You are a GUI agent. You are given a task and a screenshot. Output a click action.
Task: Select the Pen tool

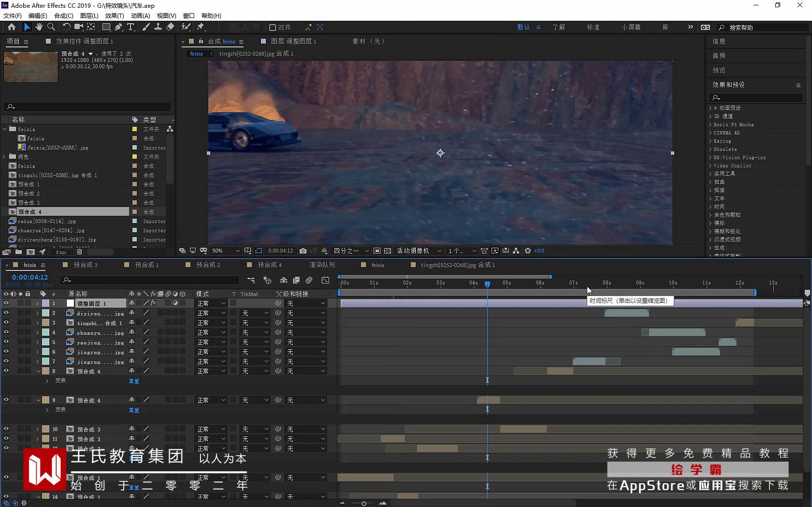point(118,27)
